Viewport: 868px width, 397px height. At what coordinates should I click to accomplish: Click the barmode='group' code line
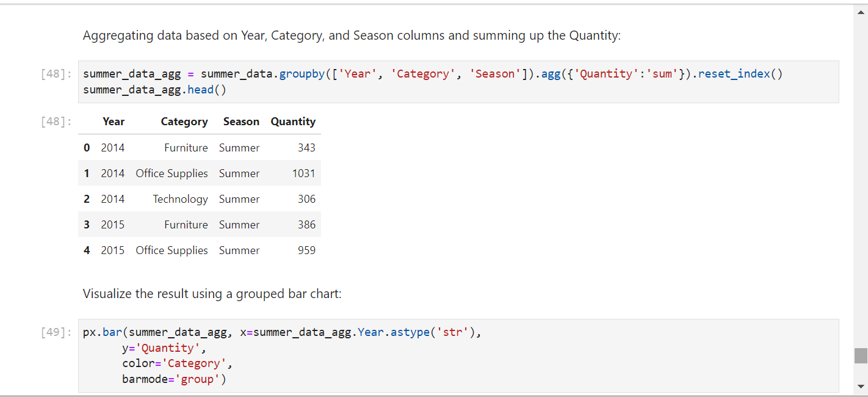(x=174, y=379)
